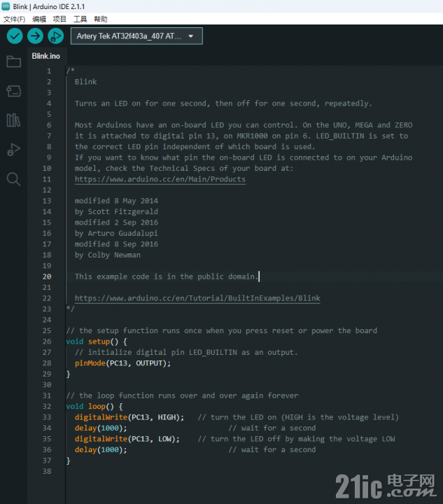The image size is (443, 504).
Task: Click 'Most Arduinos have an on-board LED' line
Action: [244, 125]
